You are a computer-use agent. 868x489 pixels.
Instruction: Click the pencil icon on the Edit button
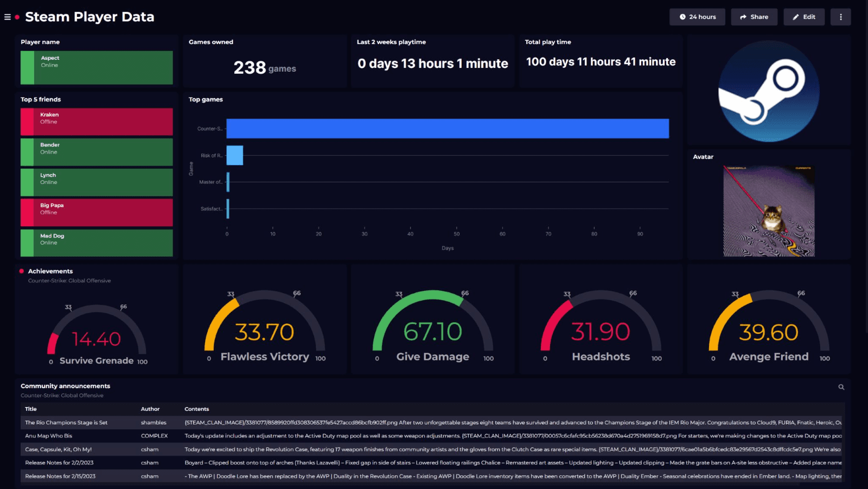coord(795,17)
